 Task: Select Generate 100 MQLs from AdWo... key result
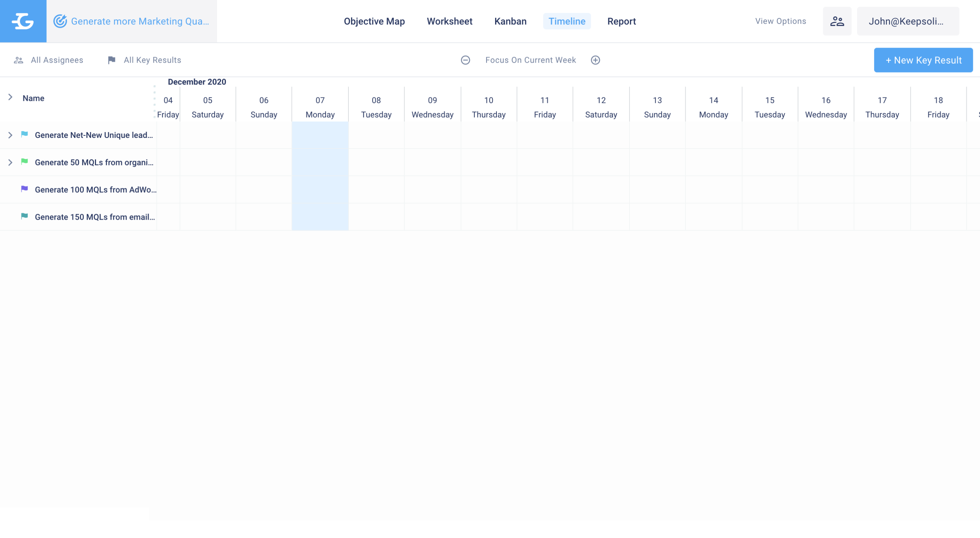(96, 190)
